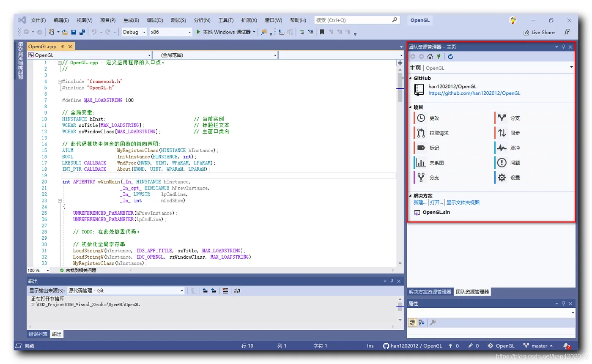This screenshot has width=592, height=364.
Task: Click the Live Share button
Action: (539, 32)
